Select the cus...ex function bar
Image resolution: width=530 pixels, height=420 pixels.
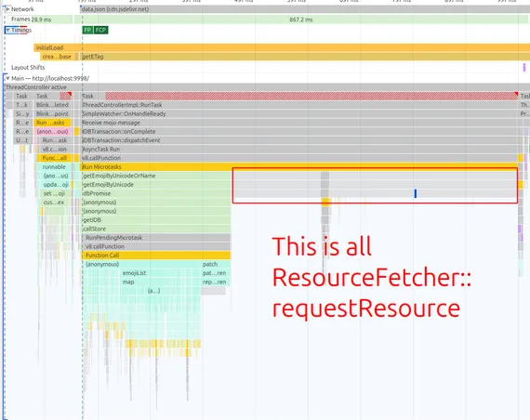[x=54, y=202]
